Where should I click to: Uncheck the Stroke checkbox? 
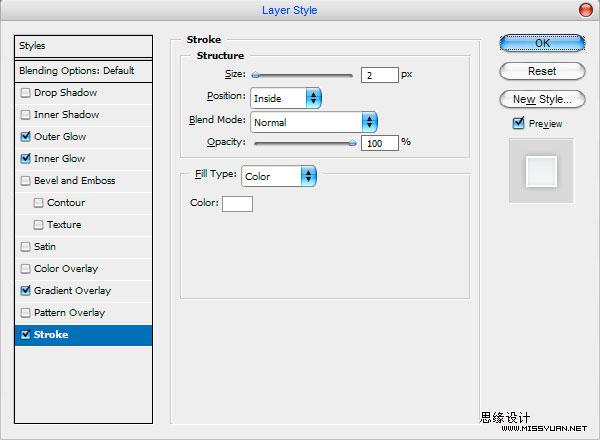pos(25,335)
